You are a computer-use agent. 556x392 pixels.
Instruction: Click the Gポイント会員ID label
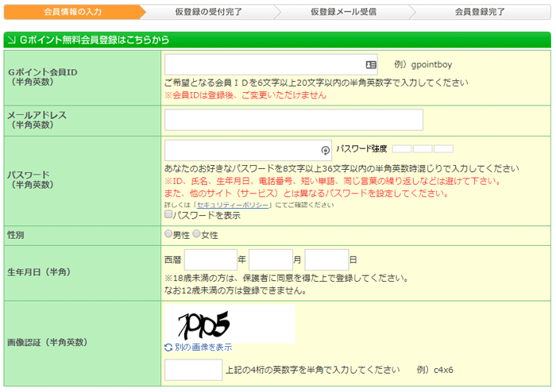click(42, 72)
